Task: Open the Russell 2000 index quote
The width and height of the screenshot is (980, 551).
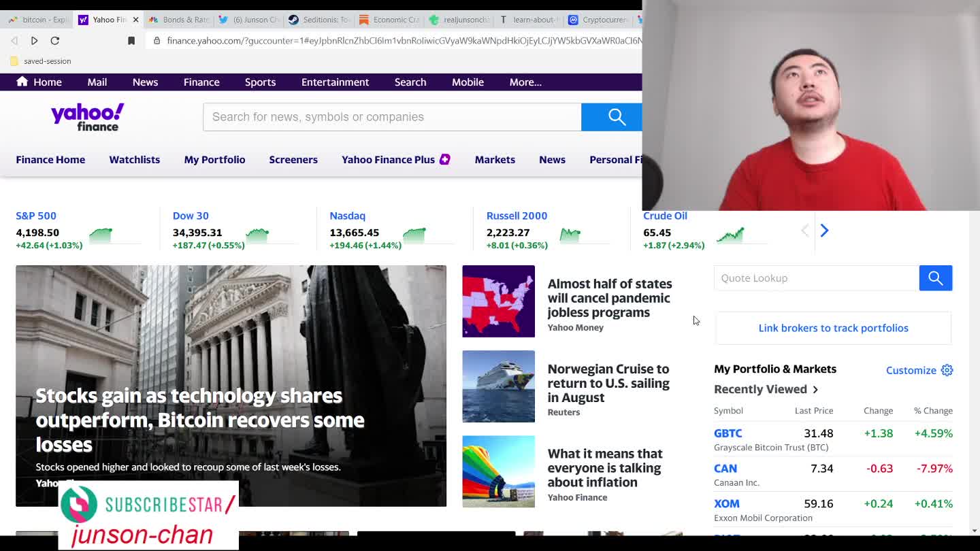Action: pyautogui.click(x=517, y=216)
